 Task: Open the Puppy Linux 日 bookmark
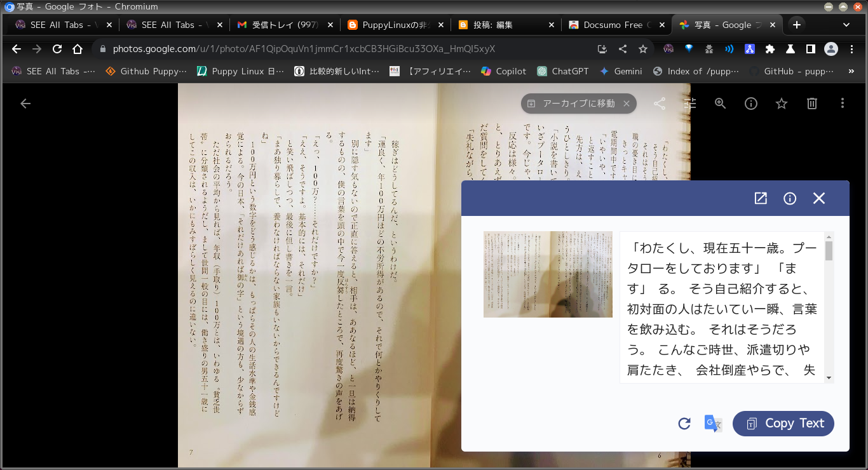(241, 71)
